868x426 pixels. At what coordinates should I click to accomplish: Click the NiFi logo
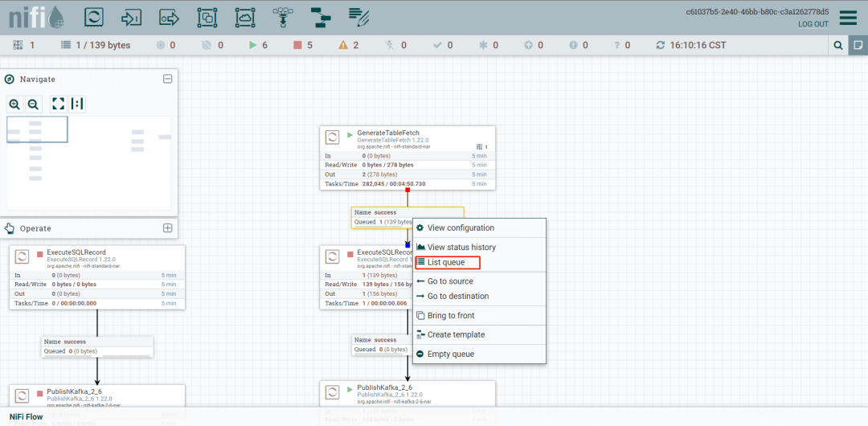[x=36, y=18]
